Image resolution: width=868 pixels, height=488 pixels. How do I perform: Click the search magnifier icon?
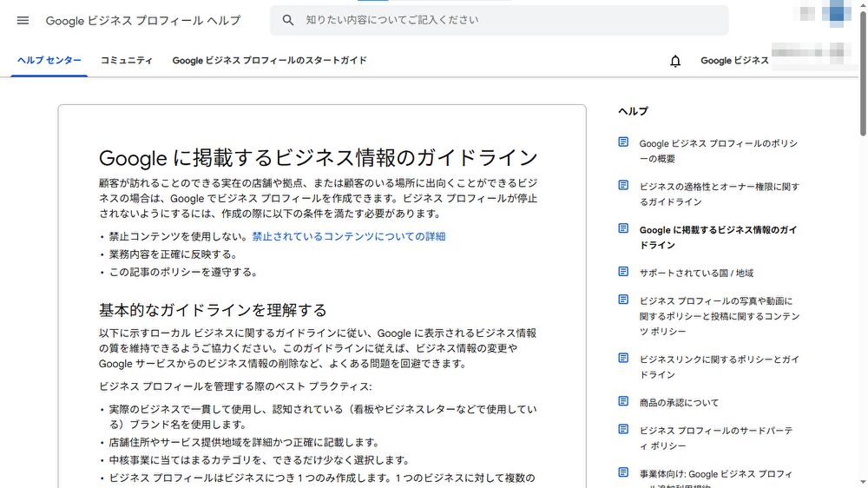pos(288,21)
